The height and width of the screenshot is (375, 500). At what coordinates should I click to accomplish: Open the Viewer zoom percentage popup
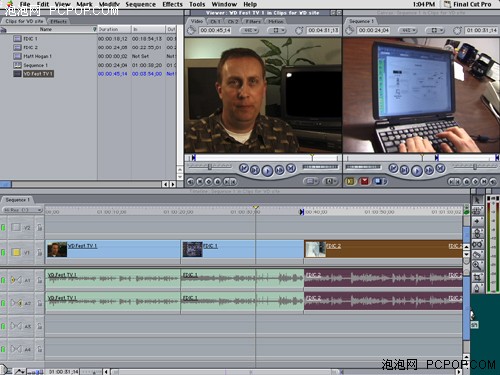249,30
